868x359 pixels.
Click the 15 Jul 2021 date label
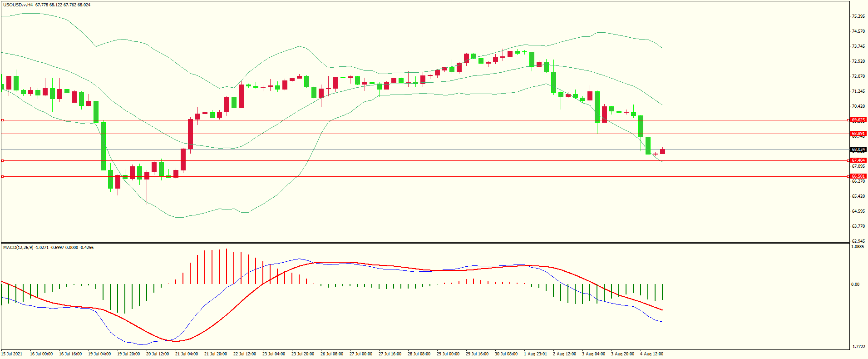point(12,354)
